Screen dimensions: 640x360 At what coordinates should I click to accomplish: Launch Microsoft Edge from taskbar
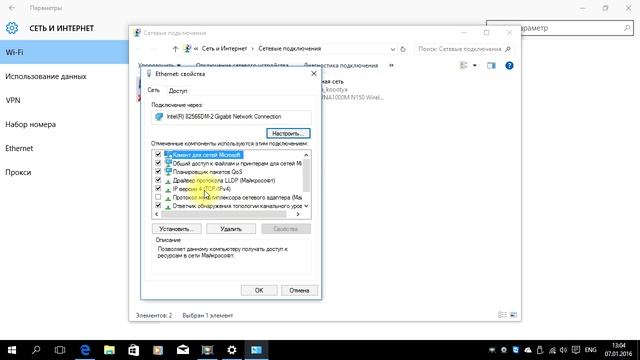pos(85,350)
